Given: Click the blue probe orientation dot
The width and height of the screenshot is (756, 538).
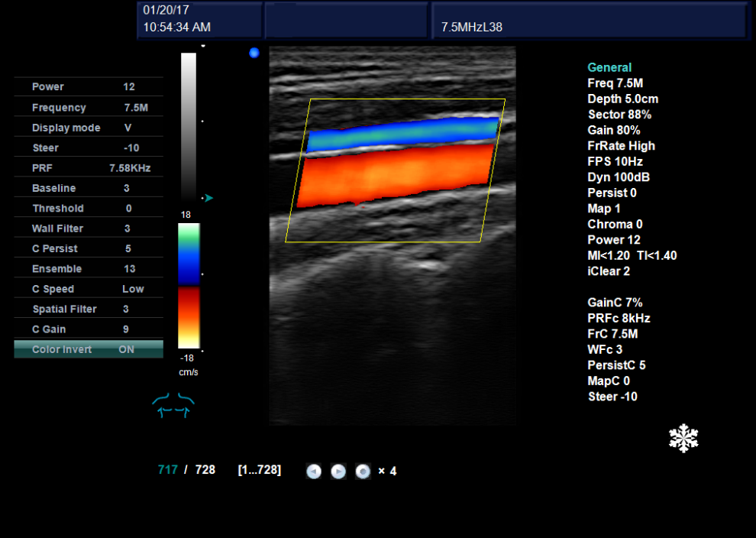Looking at the screenshot, I should [x=254, y=53].
